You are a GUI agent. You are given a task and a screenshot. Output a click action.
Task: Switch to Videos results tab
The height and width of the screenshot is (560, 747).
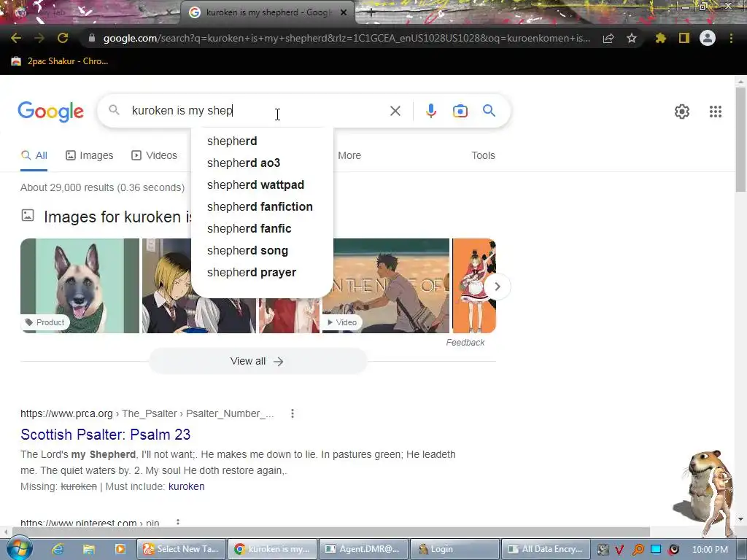(x=154, y=156)
